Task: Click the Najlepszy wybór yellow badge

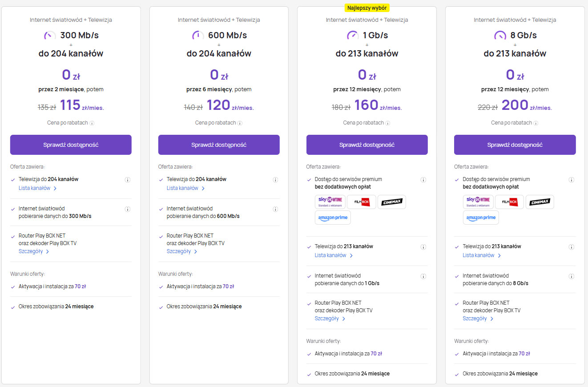Action: [366, 8]
